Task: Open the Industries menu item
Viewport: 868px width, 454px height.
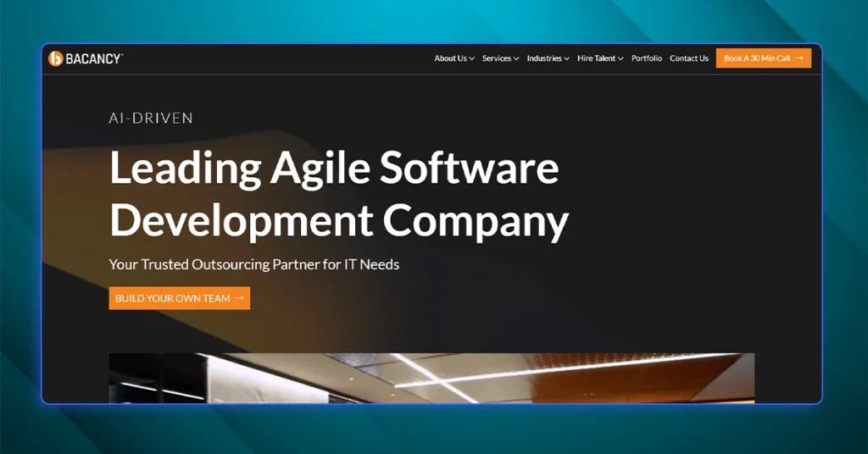Action: click(x=544, y=58)
